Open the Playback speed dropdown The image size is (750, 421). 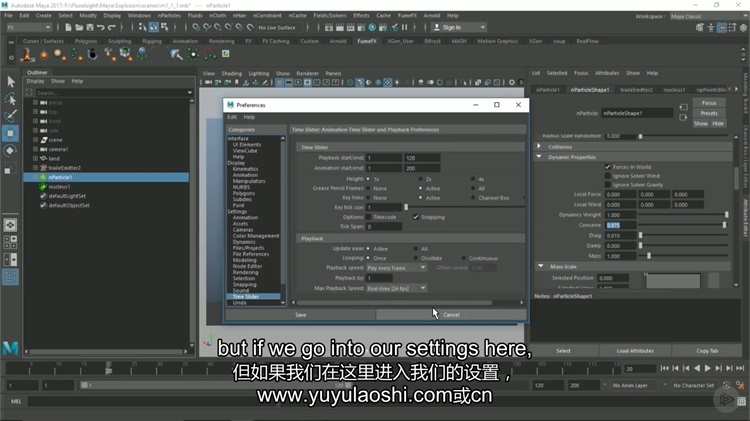click(x=397, y=268)
